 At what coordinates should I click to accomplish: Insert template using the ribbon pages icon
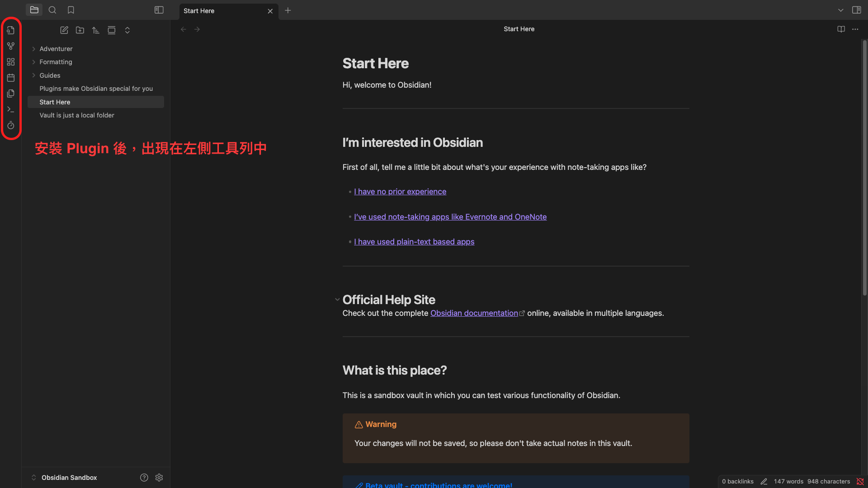pos(11,94)
